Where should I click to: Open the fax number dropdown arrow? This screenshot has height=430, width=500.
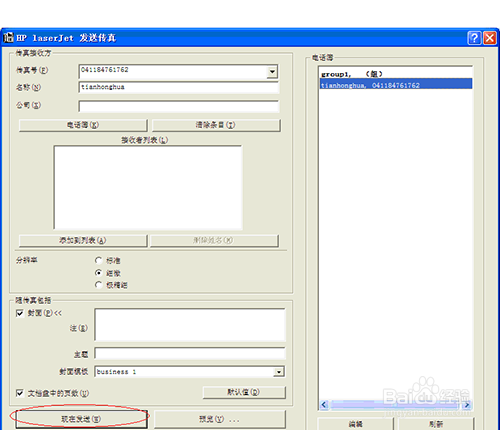coord(272,71)
